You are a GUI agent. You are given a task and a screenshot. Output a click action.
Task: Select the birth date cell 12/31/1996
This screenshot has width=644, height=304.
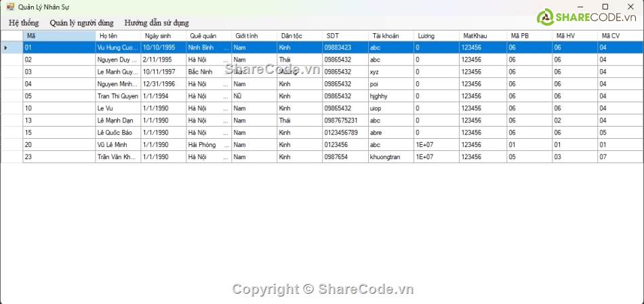click(x=163, y=84)
